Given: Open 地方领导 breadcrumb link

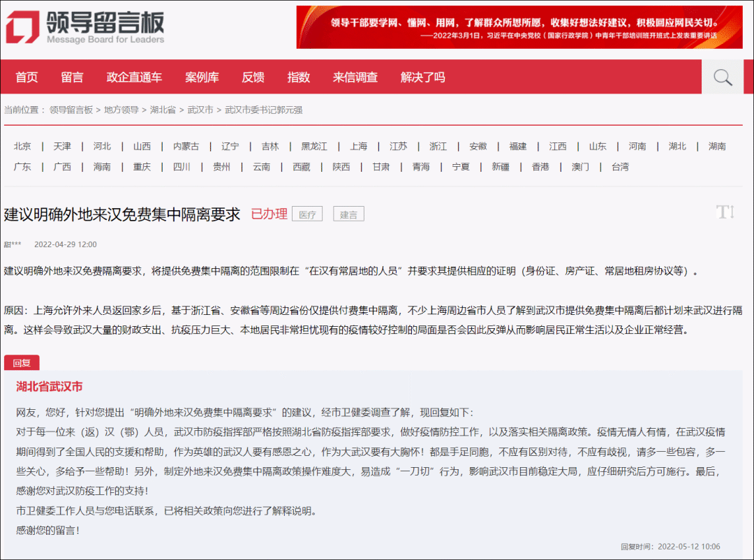Looking at the screenshot, I should (x=121, y=110).
